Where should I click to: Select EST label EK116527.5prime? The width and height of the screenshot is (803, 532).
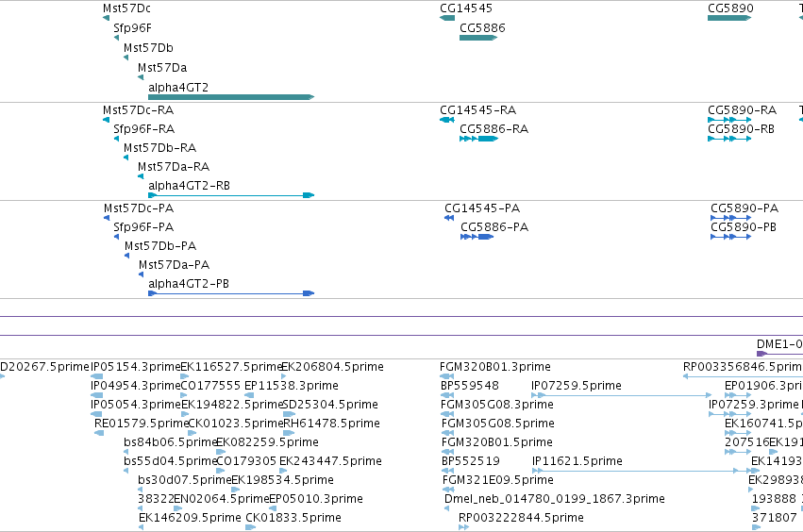(231, 367)
